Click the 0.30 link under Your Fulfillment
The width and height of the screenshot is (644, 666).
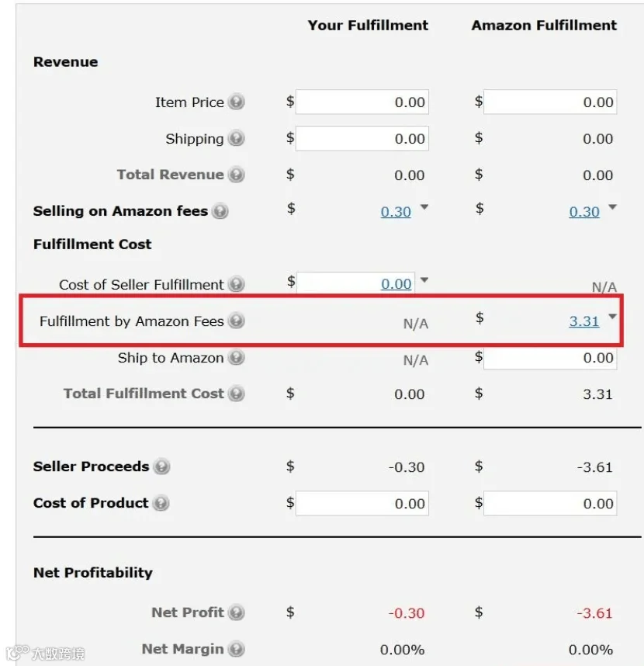[396, 212]
